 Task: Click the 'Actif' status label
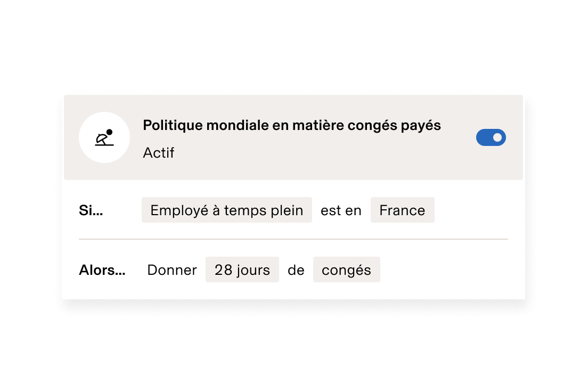click(158, 153)
